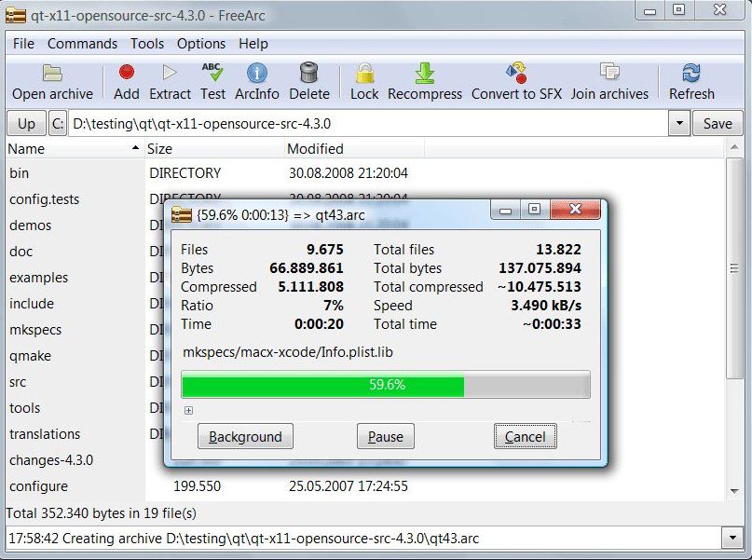Open the Tools menu
Screen dimensions: 752x560
(146, 44)
